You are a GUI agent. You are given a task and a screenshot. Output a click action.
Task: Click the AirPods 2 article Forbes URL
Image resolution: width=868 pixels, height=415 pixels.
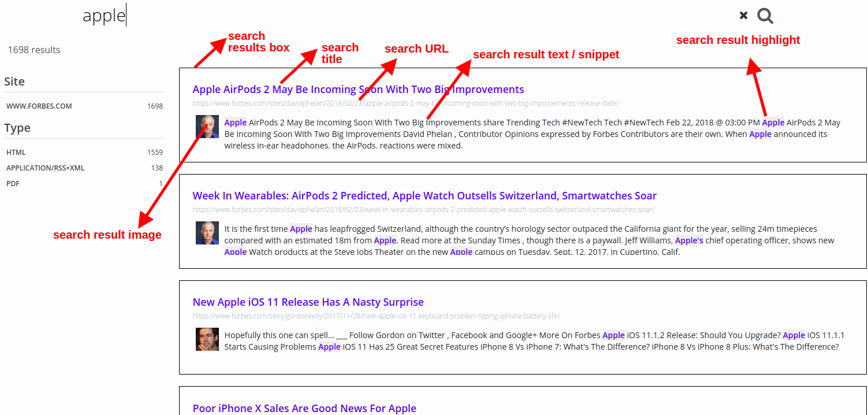[x=405, y=103]
